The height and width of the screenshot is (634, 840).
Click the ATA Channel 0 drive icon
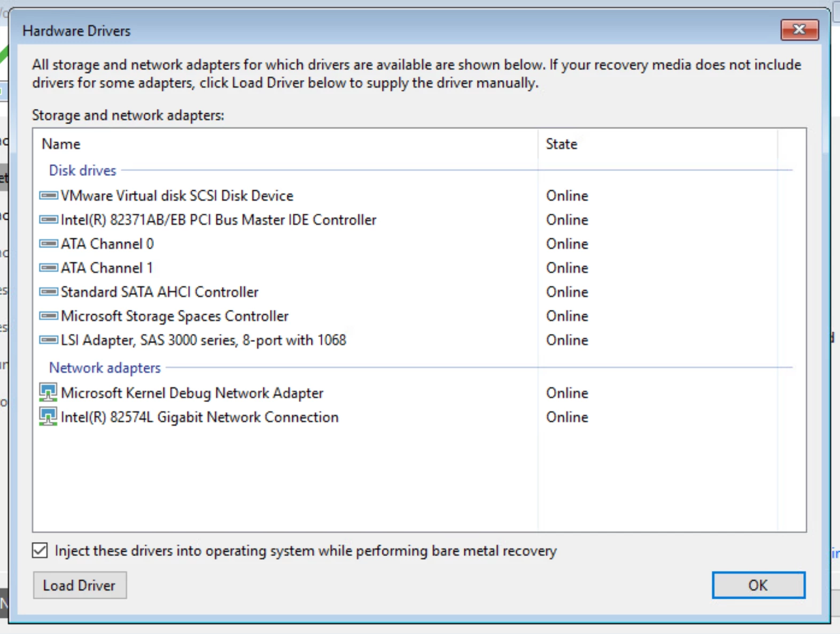click(49, 244)
